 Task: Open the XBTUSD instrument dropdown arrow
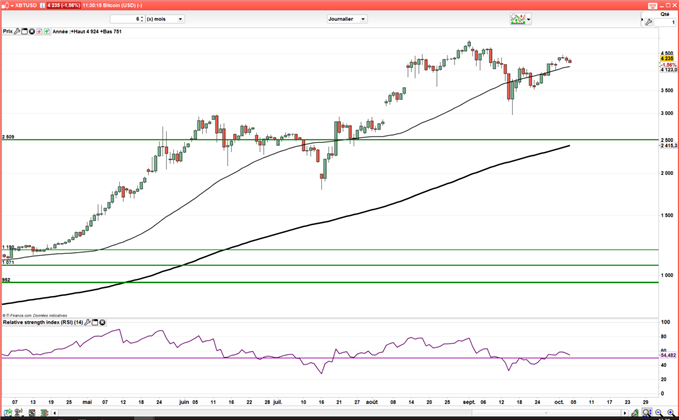(12, 6)
